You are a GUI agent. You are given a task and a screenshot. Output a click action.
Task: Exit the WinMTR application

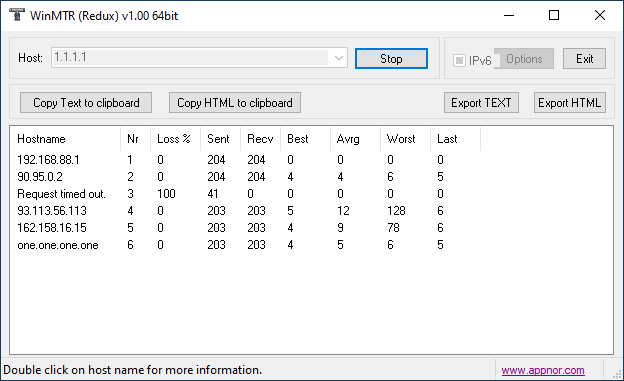pos(584,59)
